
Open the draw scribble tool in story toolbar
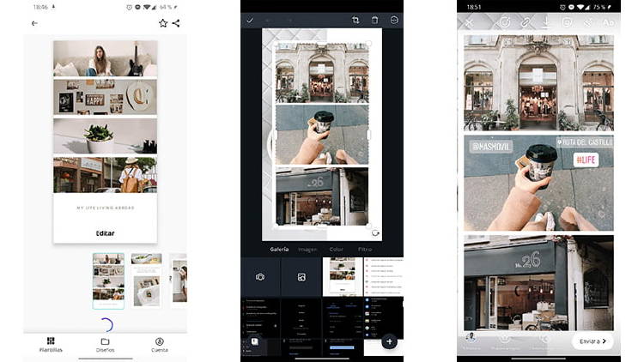(587, 22)
